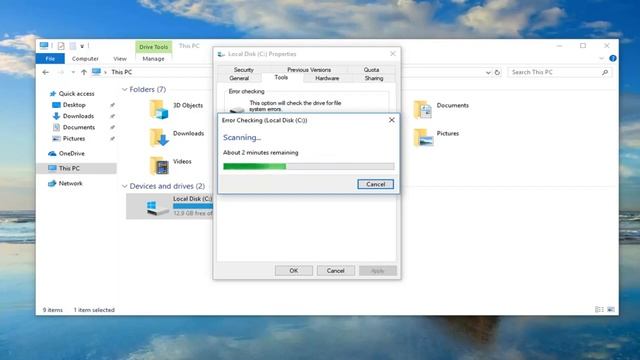Select OneDrive in the sidebar
This screenshot has width=640, height=360.
point(71,153)
